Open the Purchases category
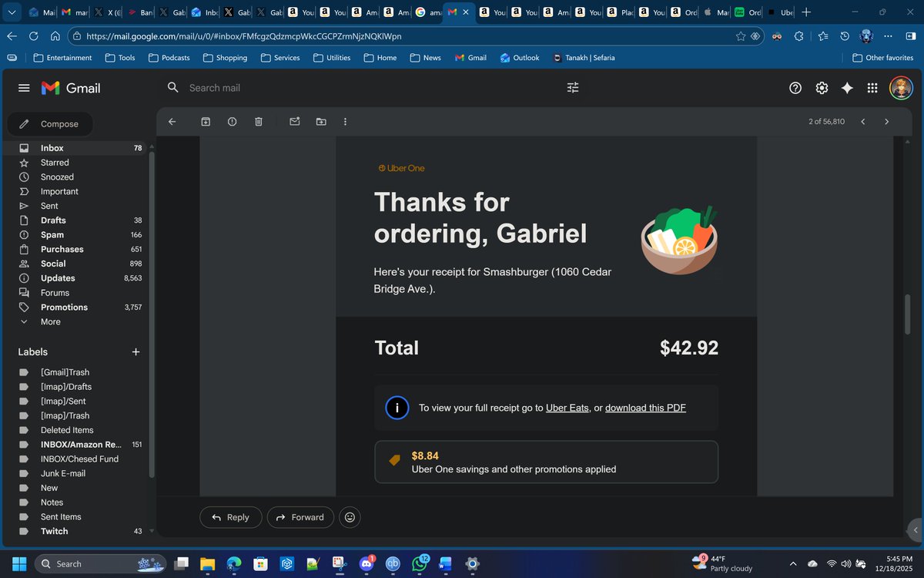The image size is (924, 578). click(74, 249)
